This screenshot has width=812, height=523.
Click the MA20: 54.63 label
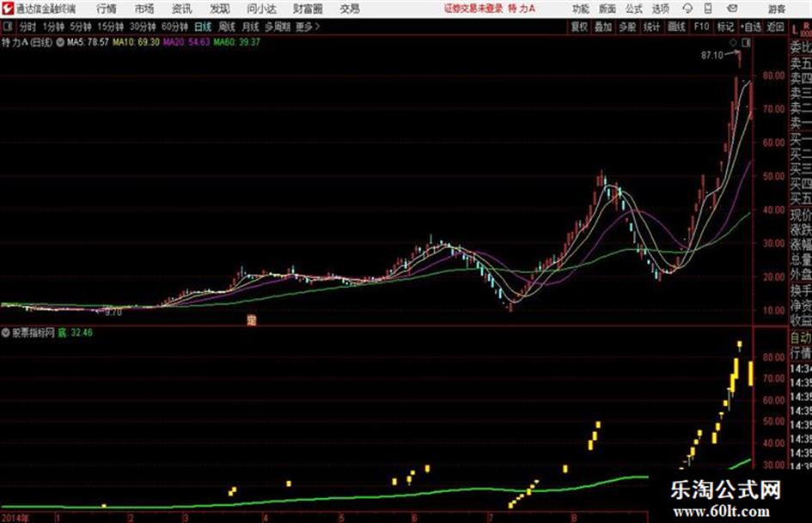tap(186, 42)
